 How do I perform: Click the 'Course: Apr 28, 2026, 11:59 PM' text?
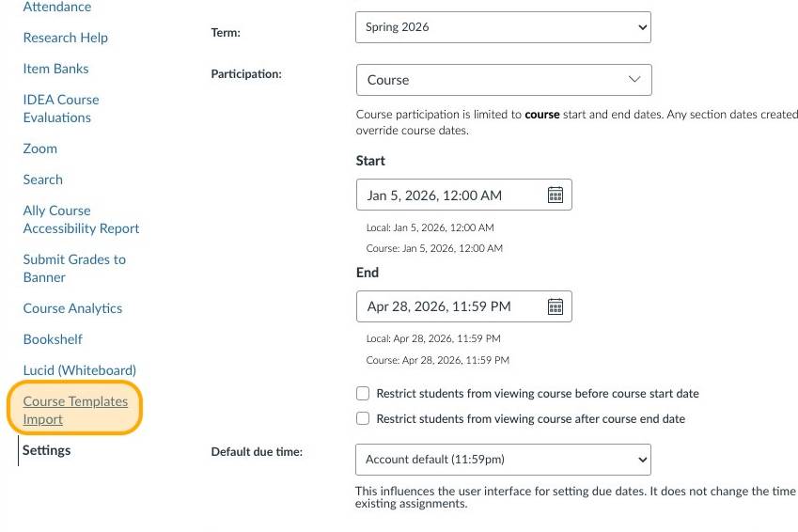(x=438, y=360)
